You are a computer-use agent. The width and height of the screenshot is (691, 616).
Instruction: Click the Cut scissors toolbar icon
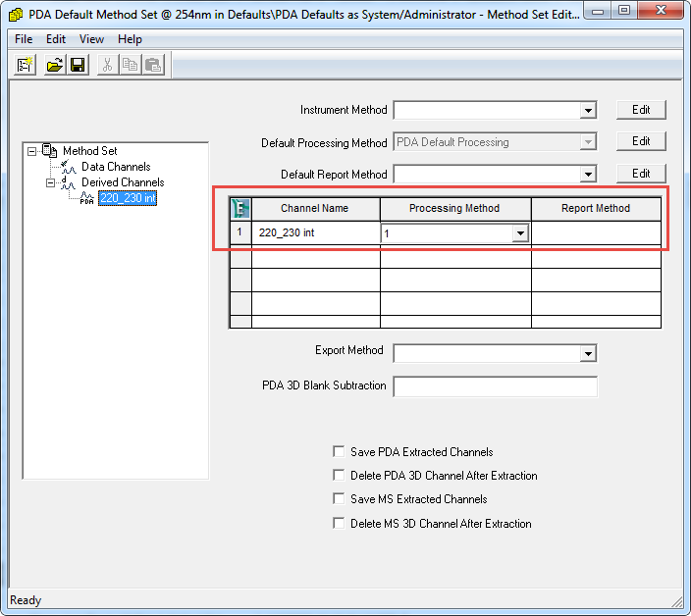point(108,66)
